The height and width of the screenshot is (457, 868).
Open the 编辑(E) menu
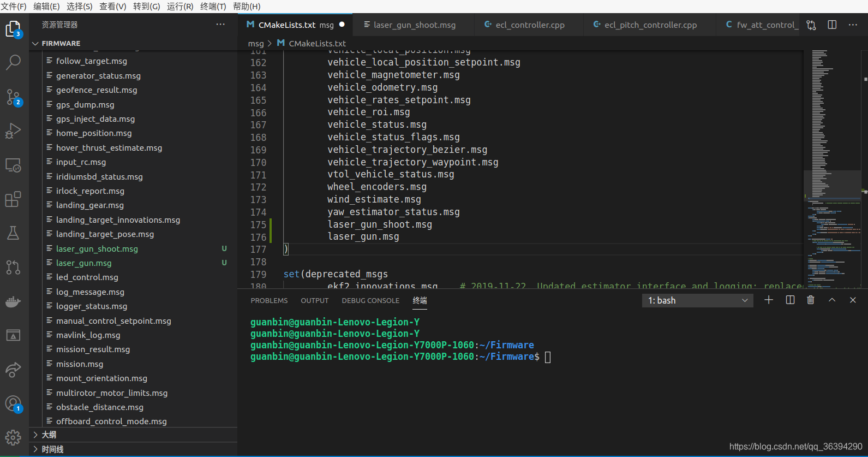[46, 7]
